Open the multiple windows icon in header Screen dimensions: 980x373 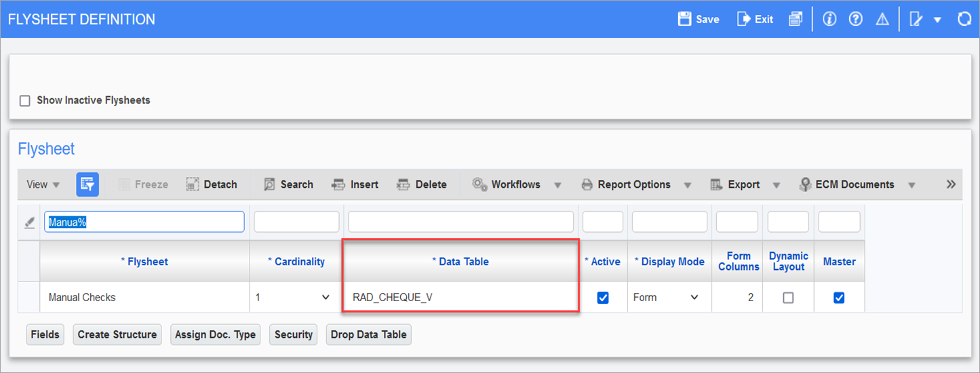796,19
